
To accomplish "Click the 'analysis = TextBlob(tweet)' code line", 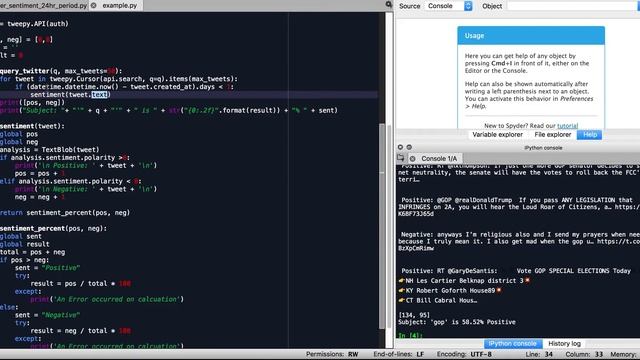I will click(49, 150).
